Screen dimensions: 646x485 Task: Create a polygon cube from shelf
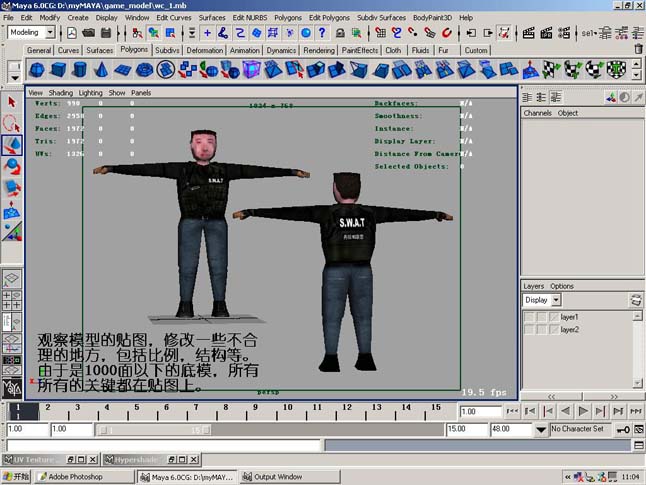pyautogui.click(x=58, y=70)
